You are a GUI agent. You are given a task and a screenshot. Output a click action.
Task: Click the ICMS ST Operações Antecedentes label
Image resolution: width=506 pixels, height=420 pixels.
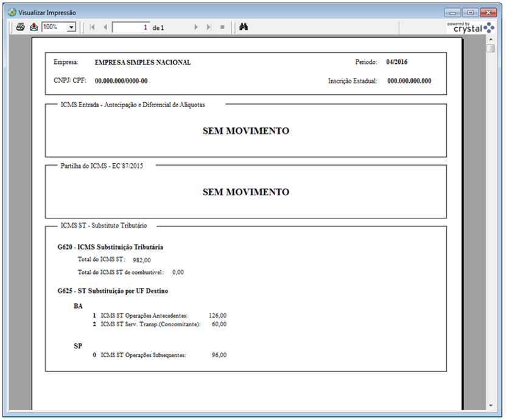[x=144, y=316]
